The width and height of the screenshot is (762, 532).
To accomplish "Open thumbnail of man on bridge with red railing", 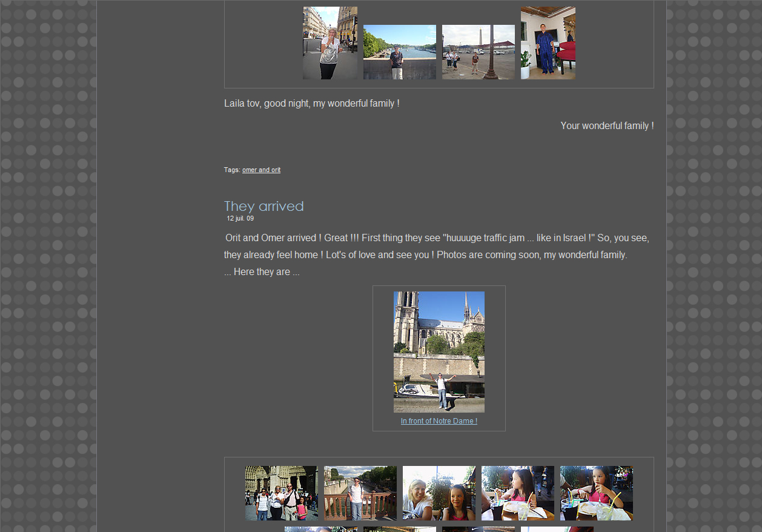I will pos(360,493).
